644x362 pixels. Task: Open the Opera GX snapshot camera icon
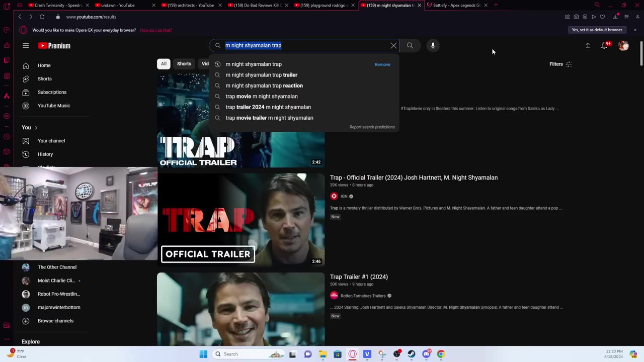click(576, 17)
